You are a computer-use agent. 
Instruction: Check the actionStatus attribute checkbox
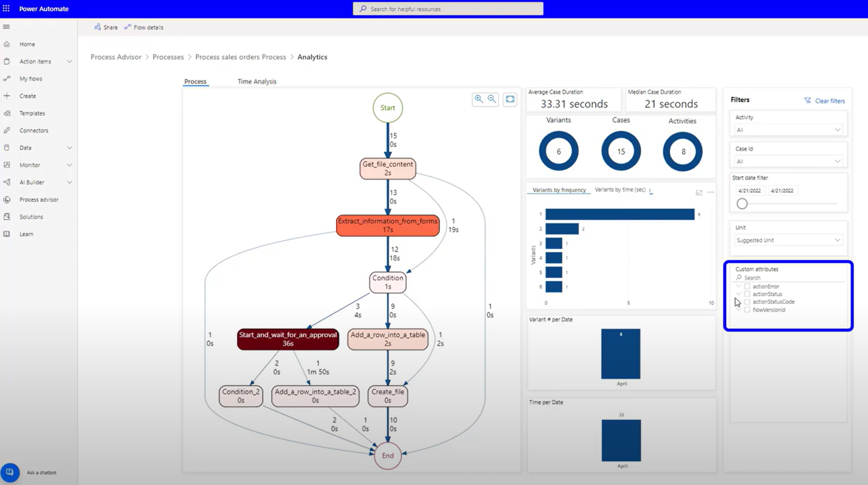tap(747, 294)
